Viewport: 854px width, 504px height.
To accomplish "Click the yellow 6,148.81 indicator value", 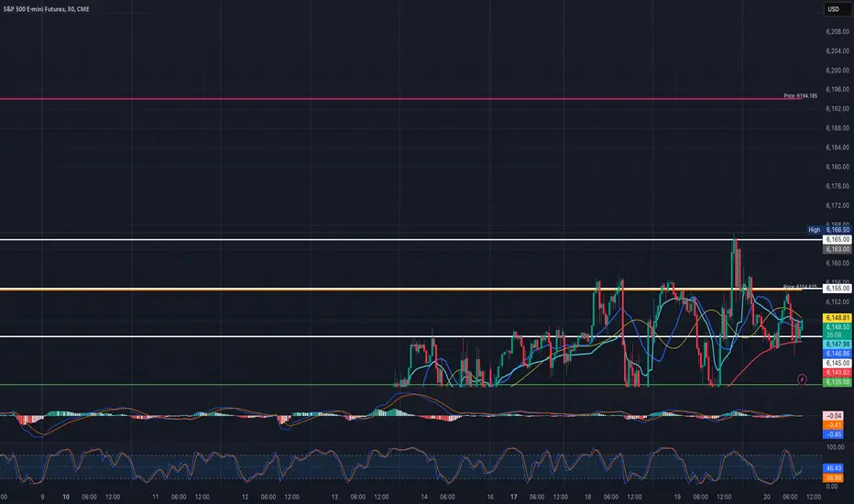I will tap(838, 318).
